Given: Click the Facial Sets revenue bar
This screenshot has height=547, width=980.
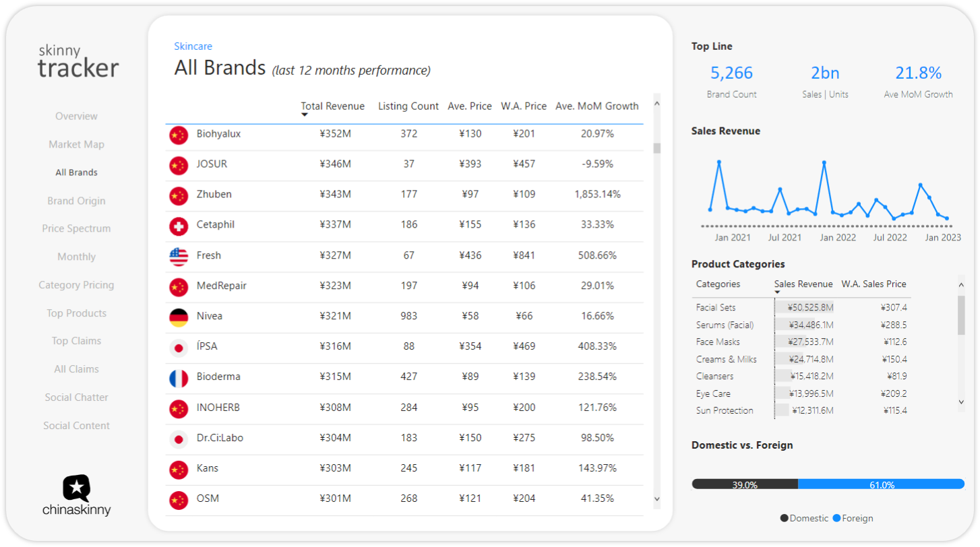Looking at the screenshot, I should 804,307.
